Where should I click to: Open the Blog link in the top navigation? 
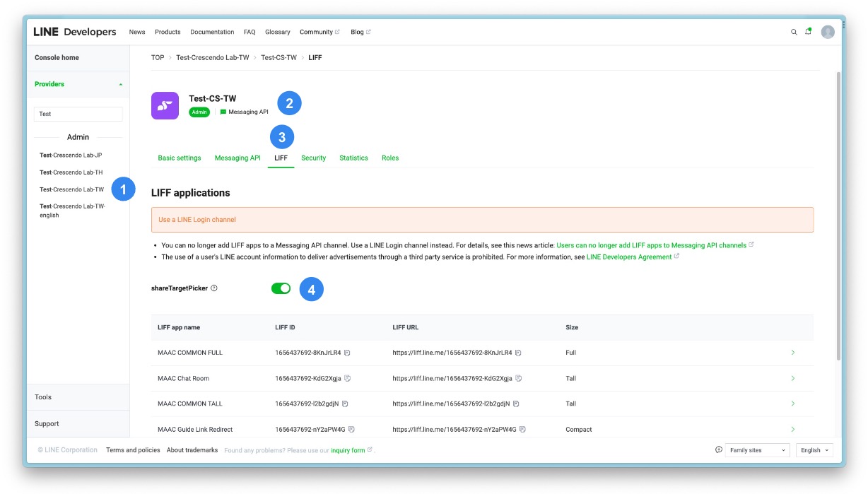pos(360,32)
